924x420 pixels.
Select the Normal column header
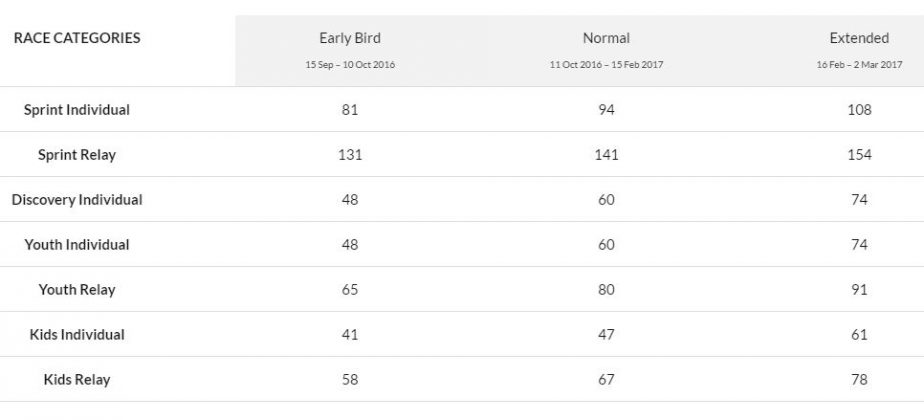[x=606, y=39]
